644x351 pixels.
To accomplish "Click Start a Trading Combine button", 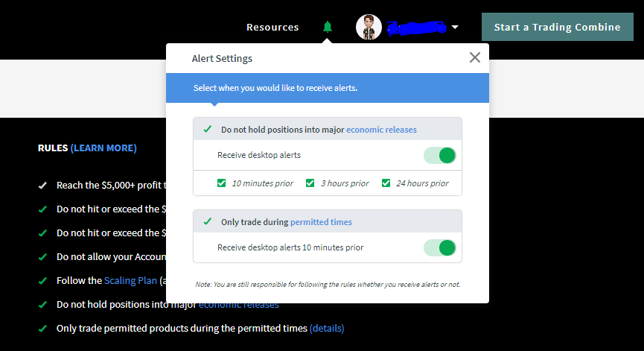I will click(558, 27).
